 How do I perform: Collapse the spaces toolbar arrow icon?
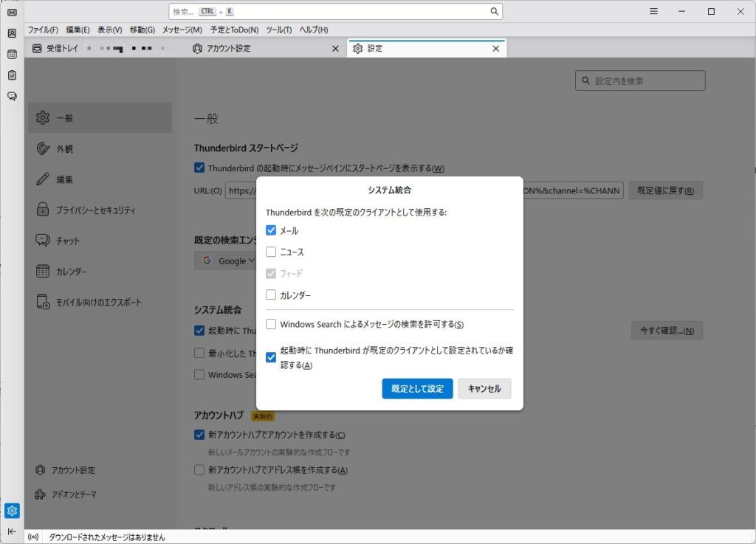12,531
